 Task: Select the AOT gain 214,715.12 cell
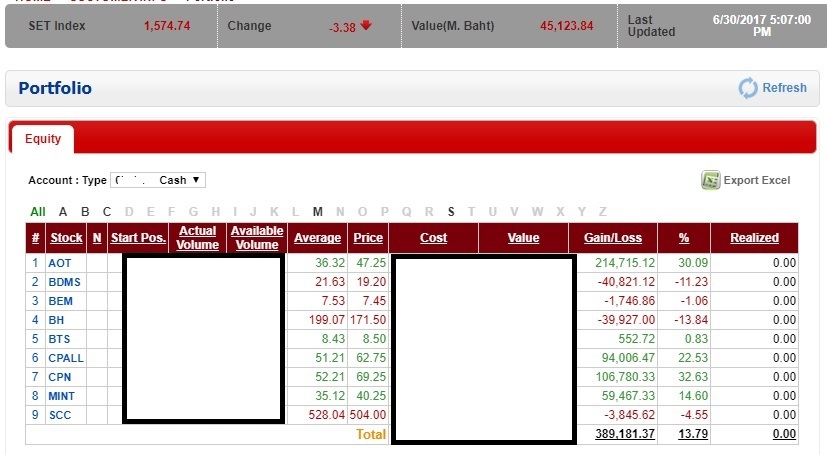625,263
